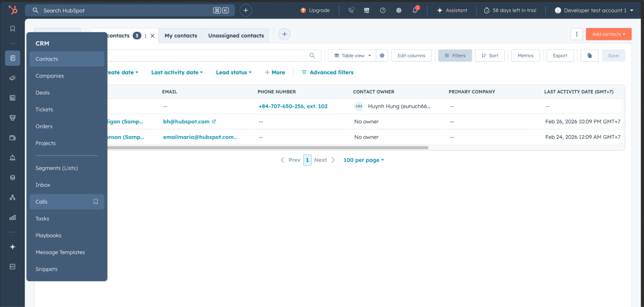
Task: Open the Create date filter dropdown
Action: 122,72
